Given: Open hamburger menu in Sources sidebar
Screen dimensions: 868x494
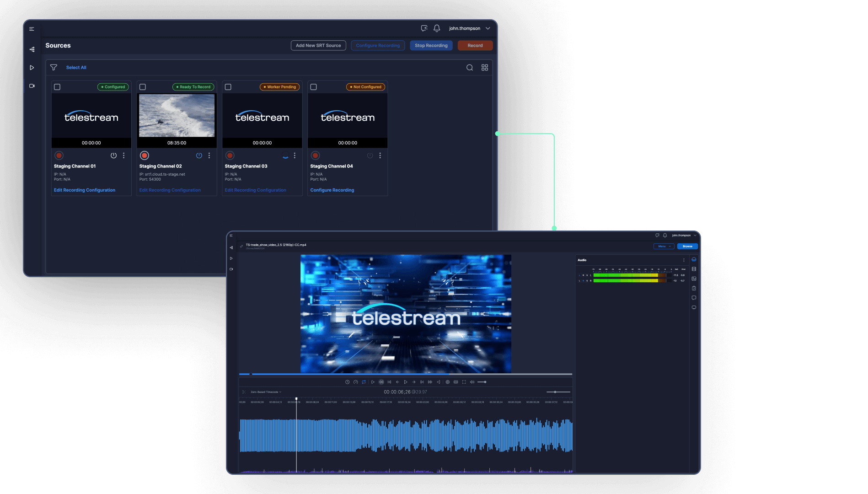Looking at the screenshot, I should (32, 29).
